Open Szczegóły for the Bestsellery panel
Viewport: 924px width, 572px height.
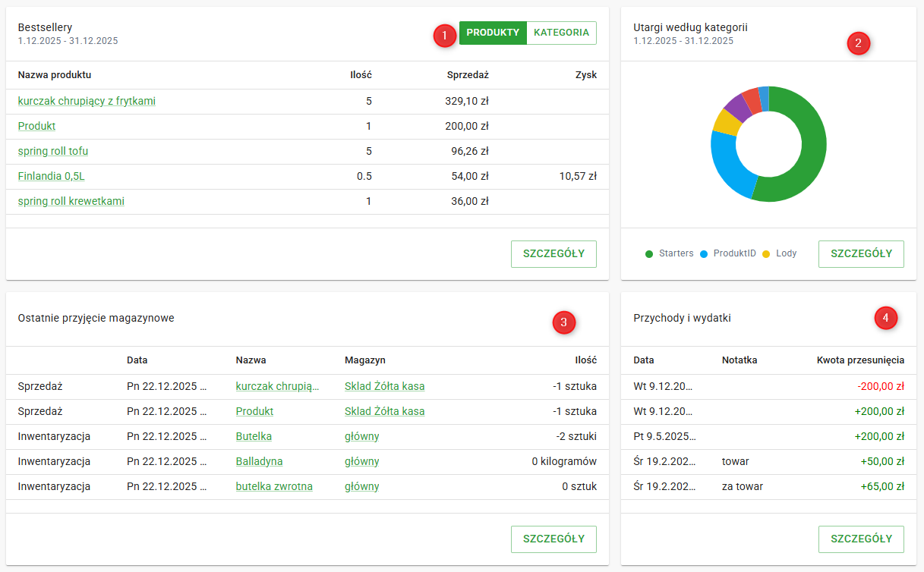pyautogui.click(x=553, y=254)
